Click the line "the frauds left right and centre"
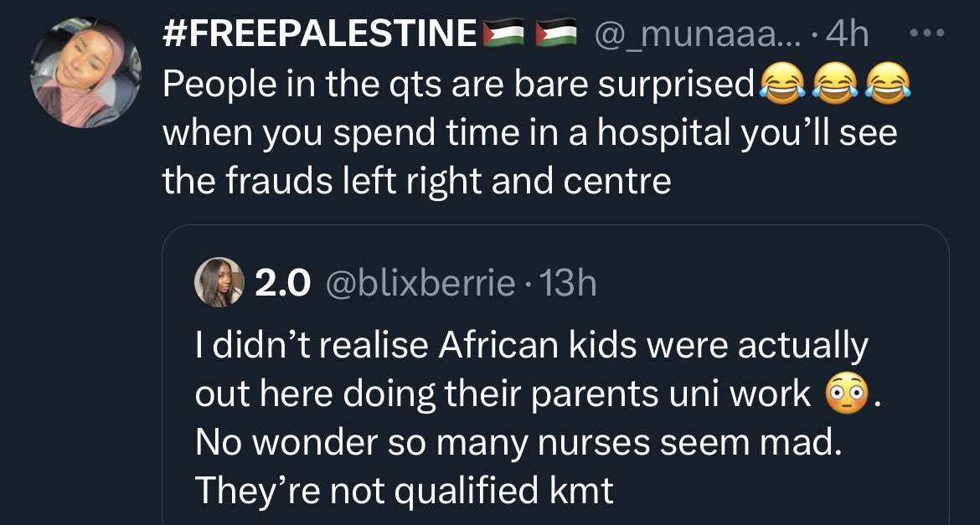980x525 pixels. click(x=416, y=181)
